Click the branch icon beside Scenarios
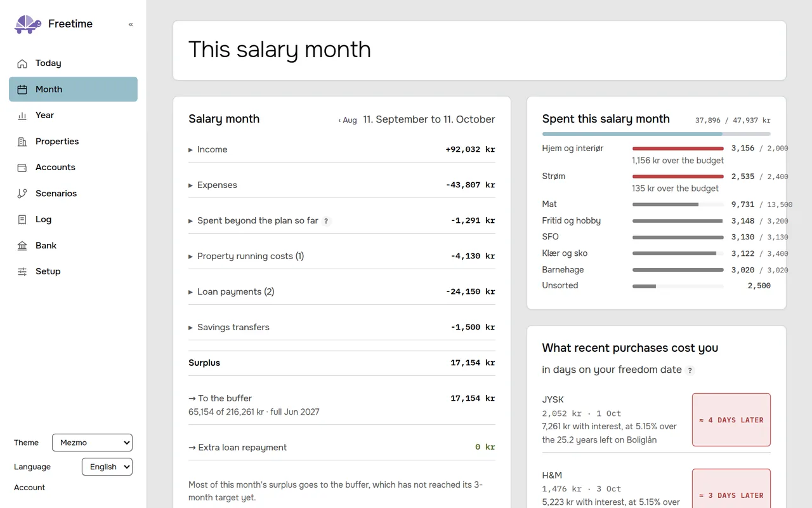Screen dimensions: 812x508 [x=22, y=194]
